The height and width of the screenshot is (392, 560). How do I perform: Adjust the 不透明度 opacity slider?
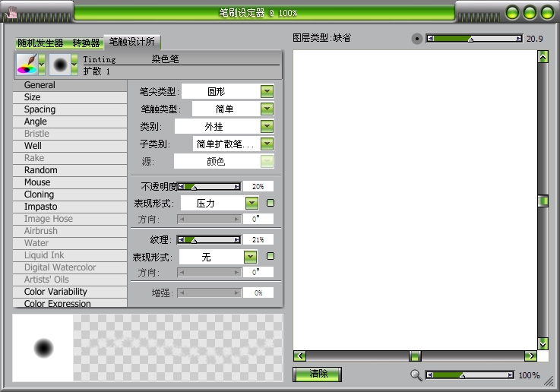(x=209, y=186)
